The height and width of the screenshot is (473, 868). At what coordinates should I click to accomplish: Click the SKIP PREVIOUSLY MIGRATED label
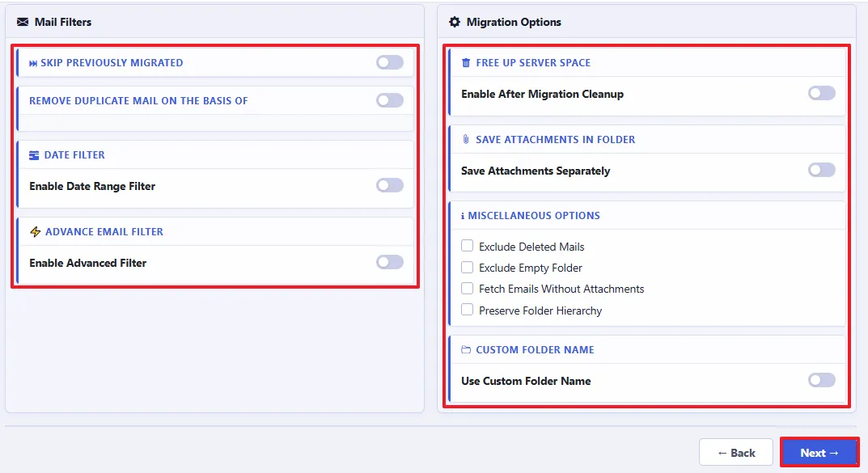coord(112,63)
